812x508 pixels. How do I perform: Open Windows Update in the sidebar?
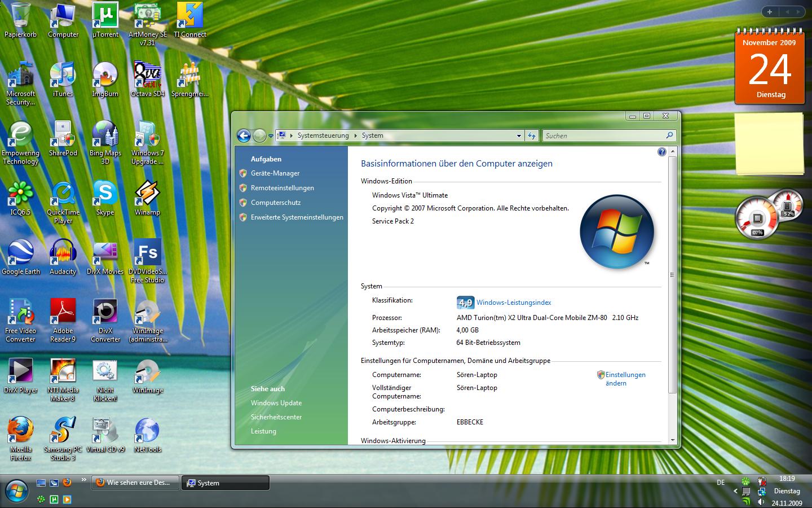pos(276,403)
